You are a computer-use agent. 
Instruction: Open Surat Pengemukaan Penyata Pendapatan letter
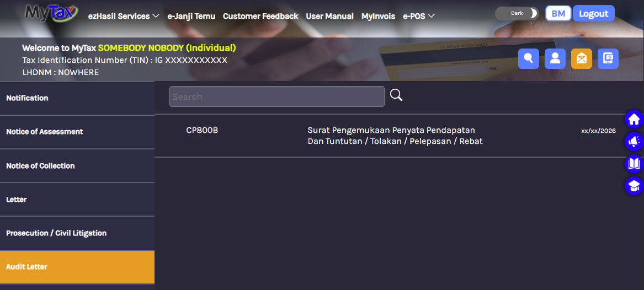point(395,136)
